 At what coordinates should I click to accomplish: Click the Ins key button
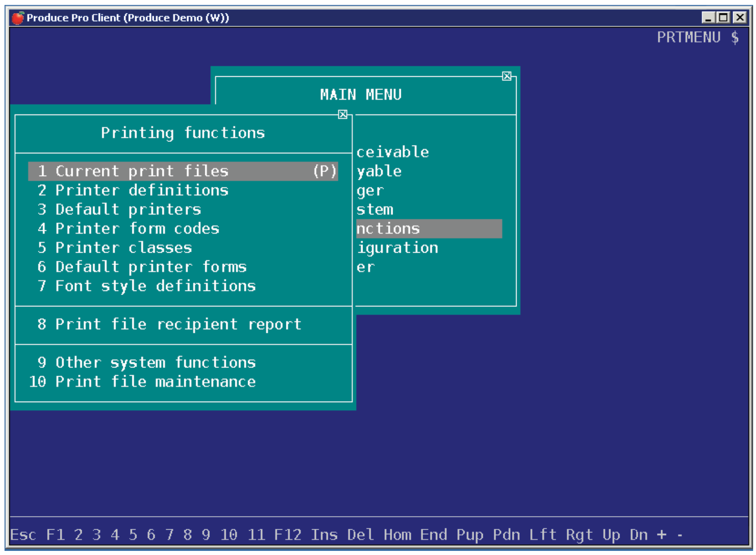point(324,535)
